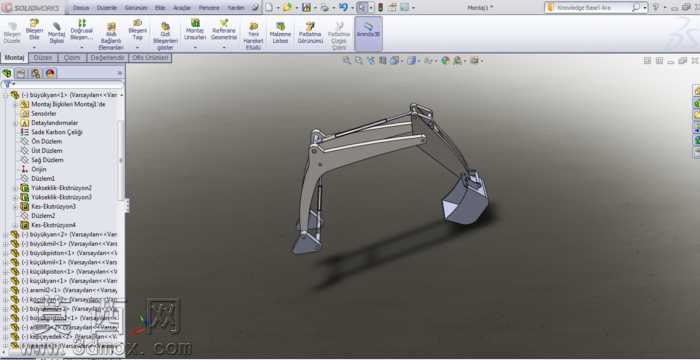Click the Referans Geometri icon

coord(224,23)
